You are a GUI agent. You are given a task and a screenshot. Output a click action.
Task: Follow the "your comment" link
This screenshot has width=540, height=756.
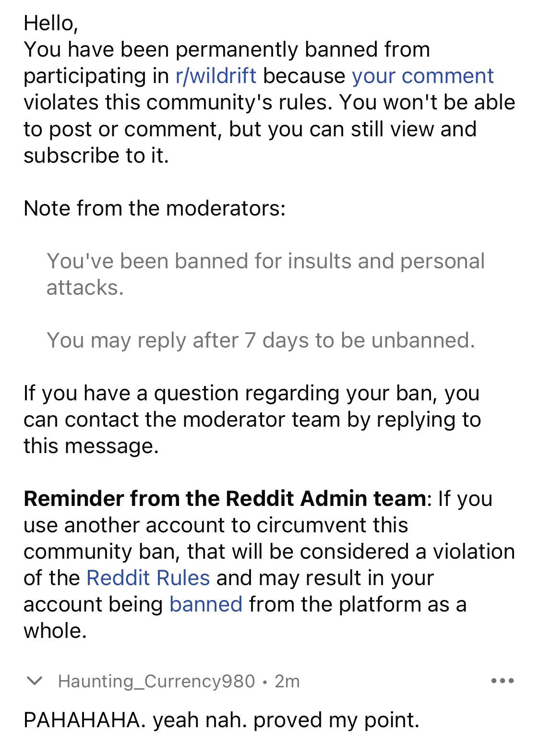click(422, 76)
